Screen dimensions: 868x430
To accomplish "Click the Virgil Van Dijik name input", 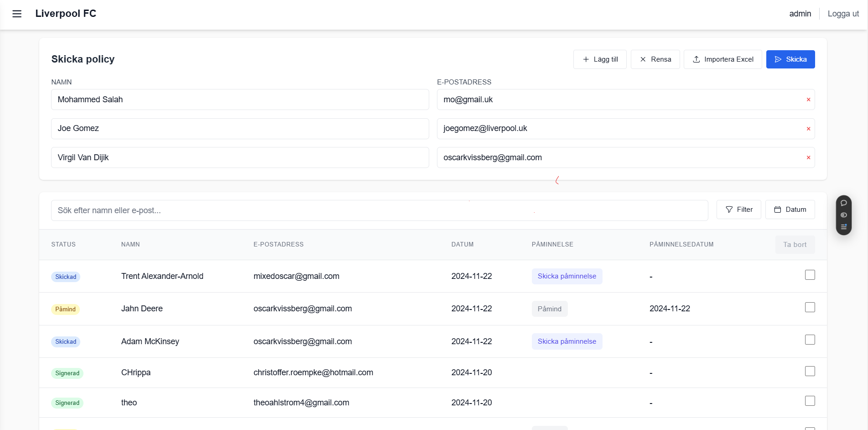I will point(240,157).
